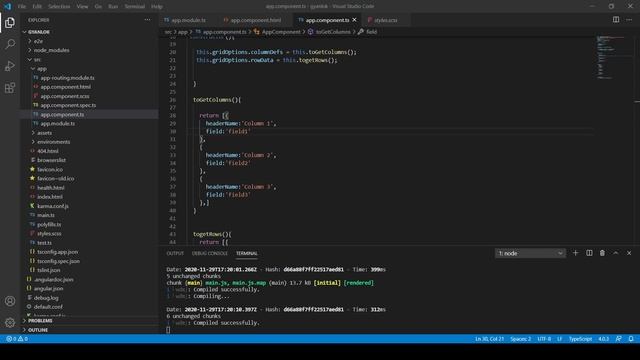
Task: Split the editor to the right
Action: click(616, 20)
